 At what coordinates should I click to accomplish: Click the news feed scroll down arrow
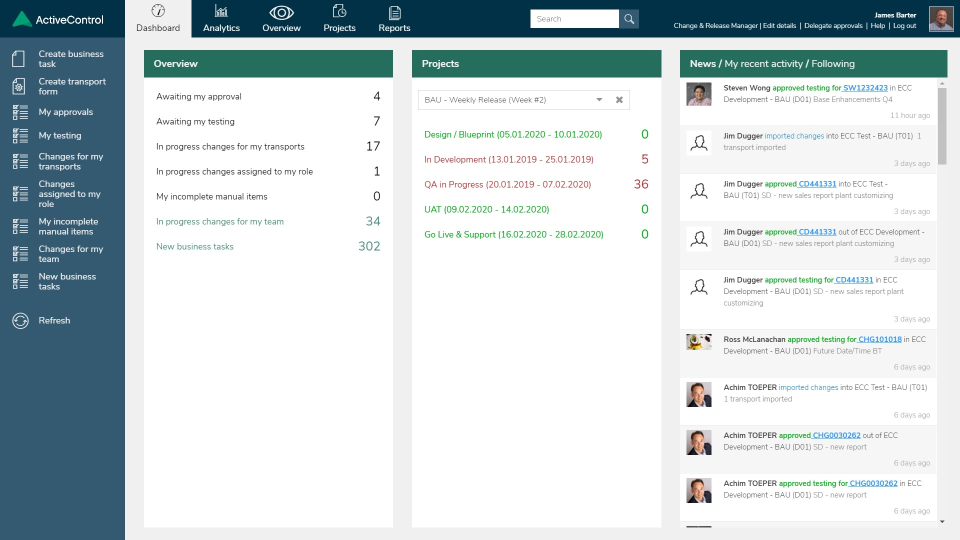coord(942,522)
